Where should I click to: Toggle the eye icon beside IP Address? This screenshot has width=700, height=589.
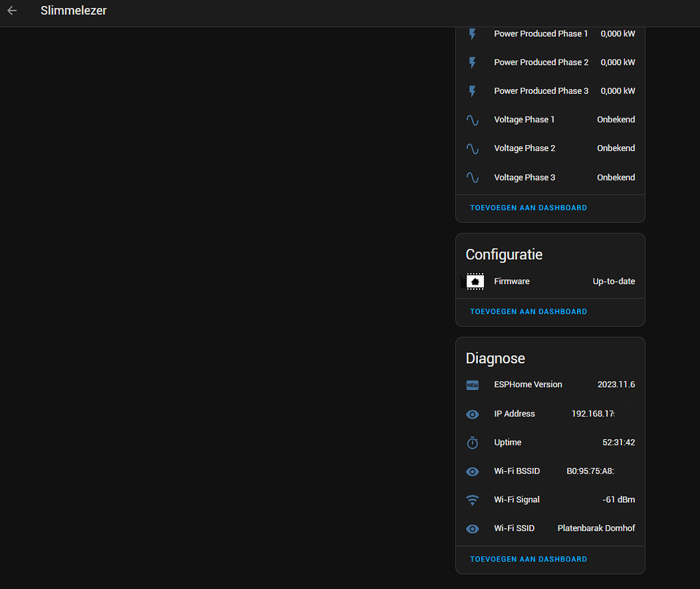(x=472, y=414)
